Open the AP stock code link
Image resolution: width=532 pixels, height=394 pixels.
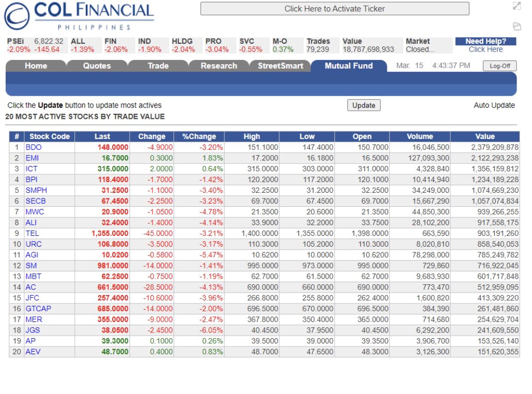coord(31,341)
